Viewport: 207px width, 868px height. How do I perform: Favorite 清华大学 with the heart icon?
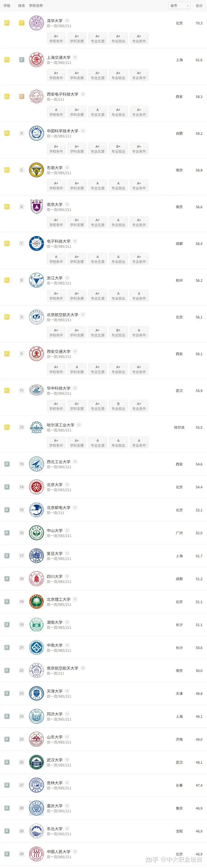click(x=67, y=21)
